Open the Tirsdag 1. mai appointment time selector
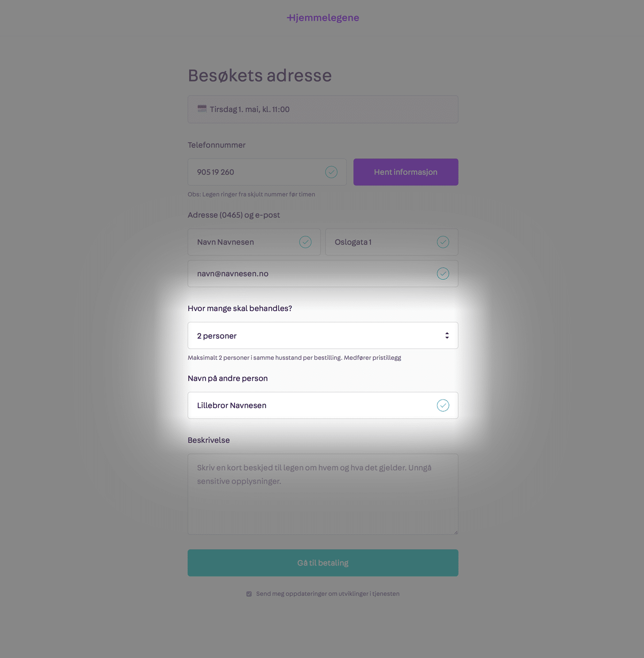 (323, 110)
